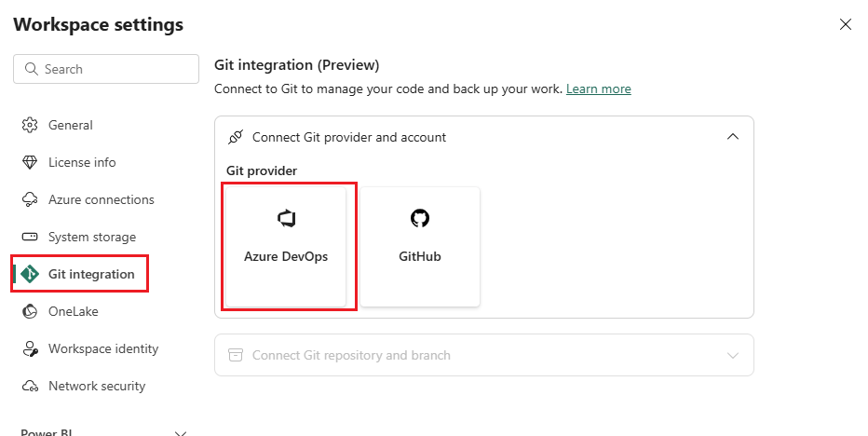Viewport: 868px width, 436px height.
Task: Close the Workspace settings pane
Action: pyautogui.click(x=846, y=24)
